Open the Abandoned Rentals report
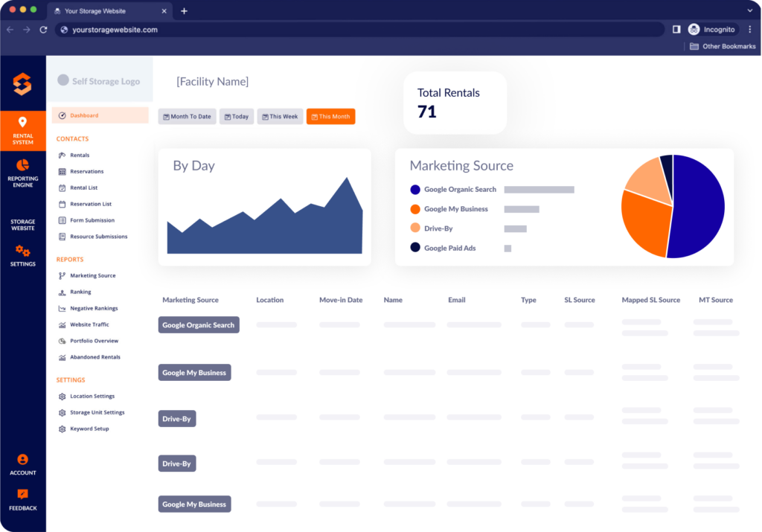 [92, 357]
